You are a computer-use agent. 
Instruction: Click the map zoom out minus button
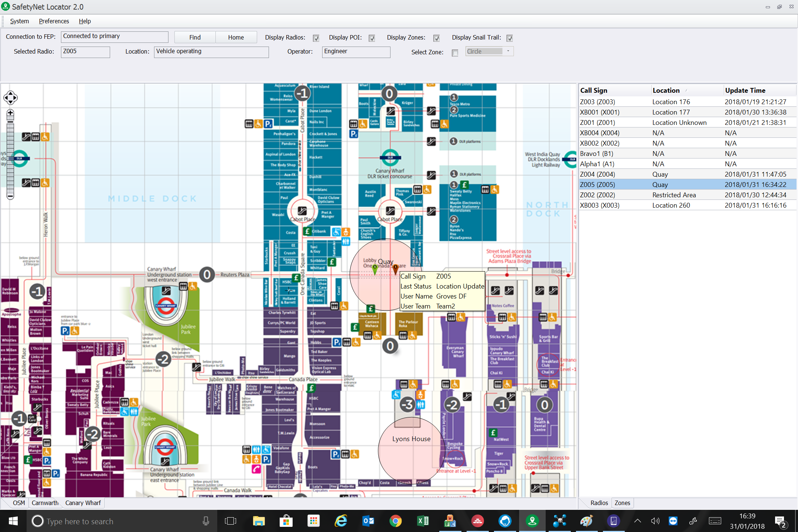coord(10,196)
